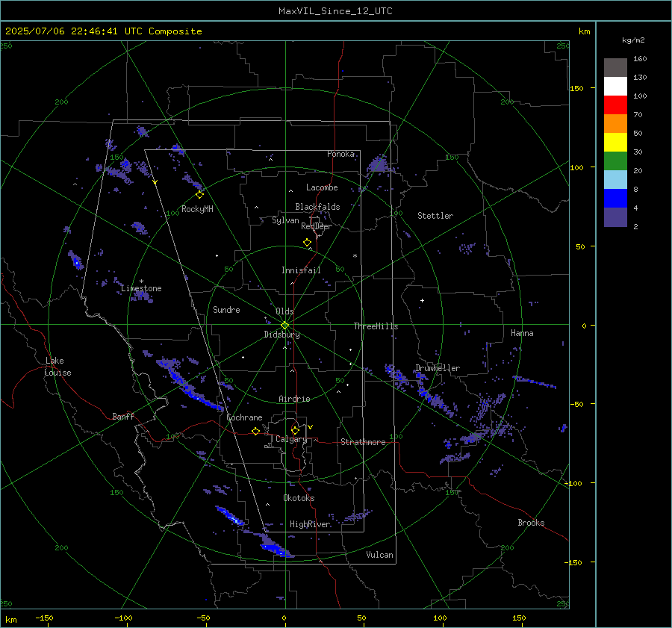The width and height of the screenshot is (672, 628).
Task: Click the Limestone label
Action: (141, 288)
